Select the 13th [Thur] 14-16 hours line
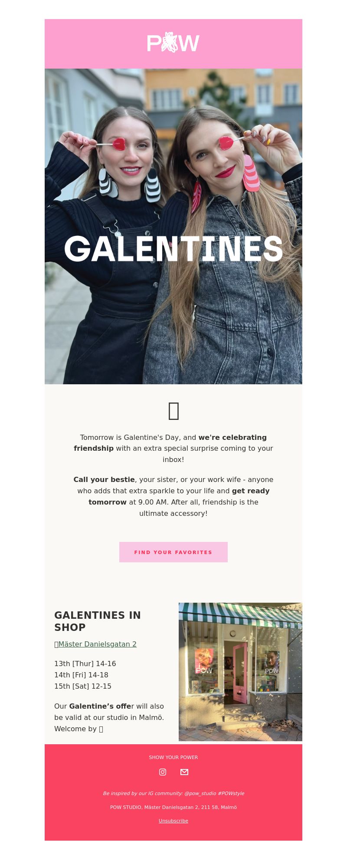This screenshot has width=347, height=868. click(x=85, y=663)
